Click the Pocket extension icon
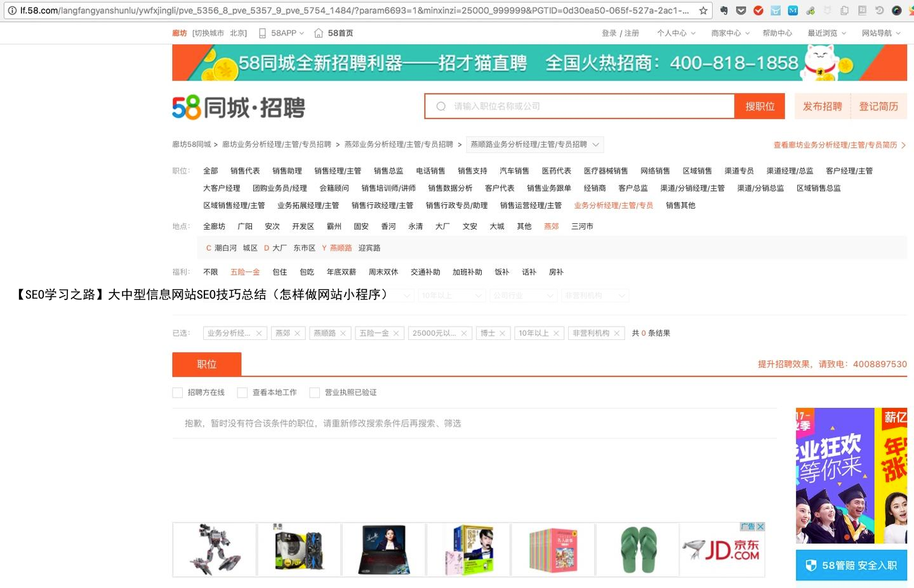 (x=741, y=11)
